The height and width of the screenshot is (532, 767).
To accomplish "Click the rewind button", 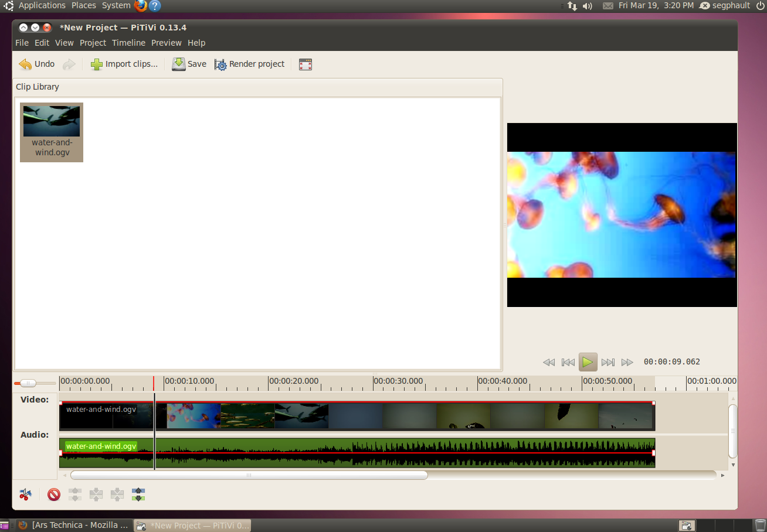I will click(549, 362).
